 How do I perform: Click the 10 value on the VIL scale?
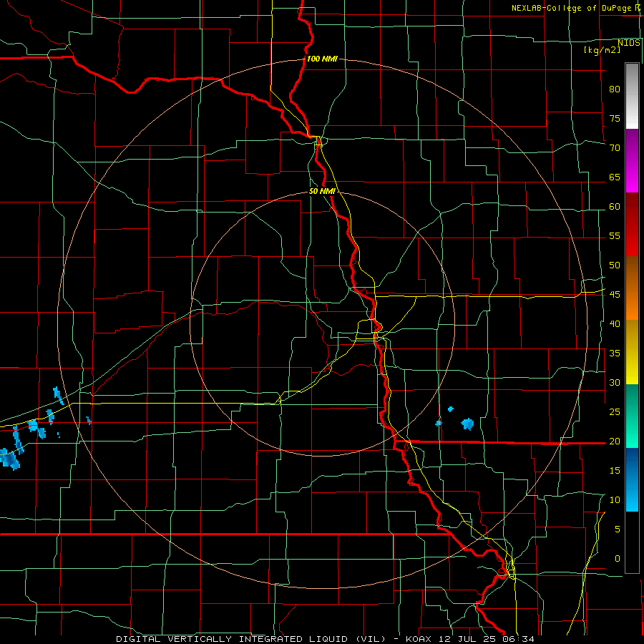tap(615, 500)
